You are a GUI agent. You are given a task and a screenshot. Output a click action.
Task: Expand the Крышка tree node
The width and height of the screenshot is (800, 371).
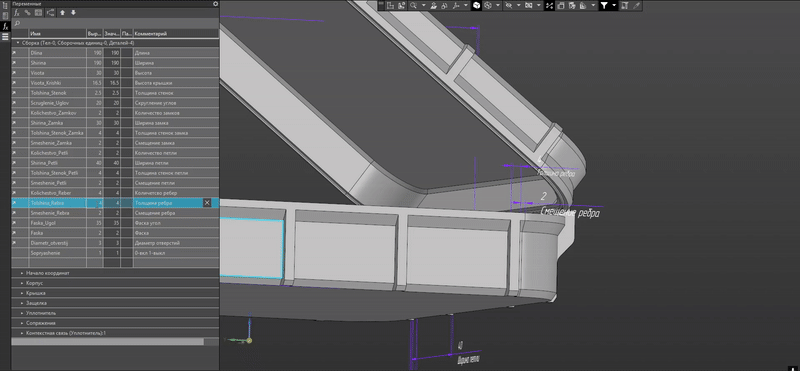click(x=22, y=293)
